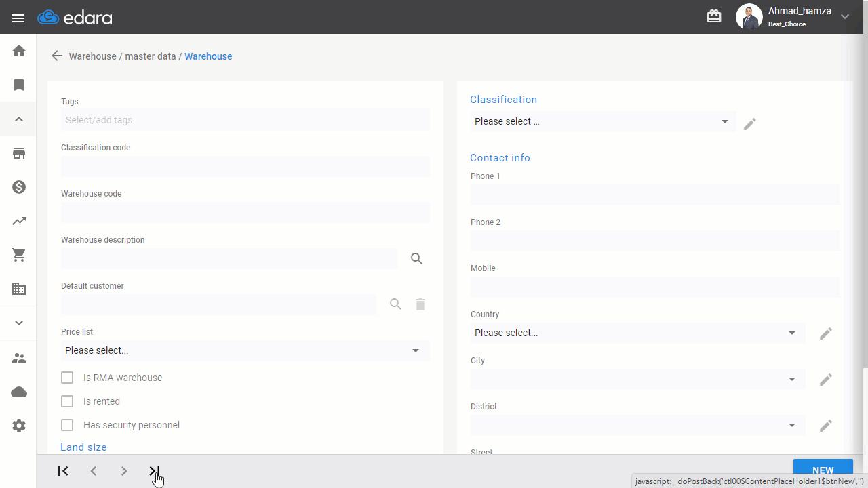Check Has security personnel
The width and height of the screenshot is (868, 488).
(x=67, y=425)
